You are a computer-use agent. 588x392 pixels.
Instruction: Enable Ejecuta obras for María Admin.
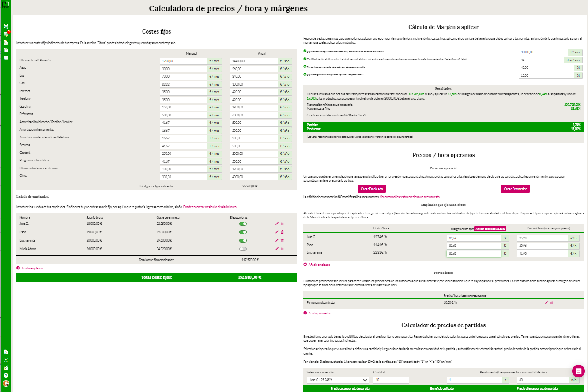[243, 249]
